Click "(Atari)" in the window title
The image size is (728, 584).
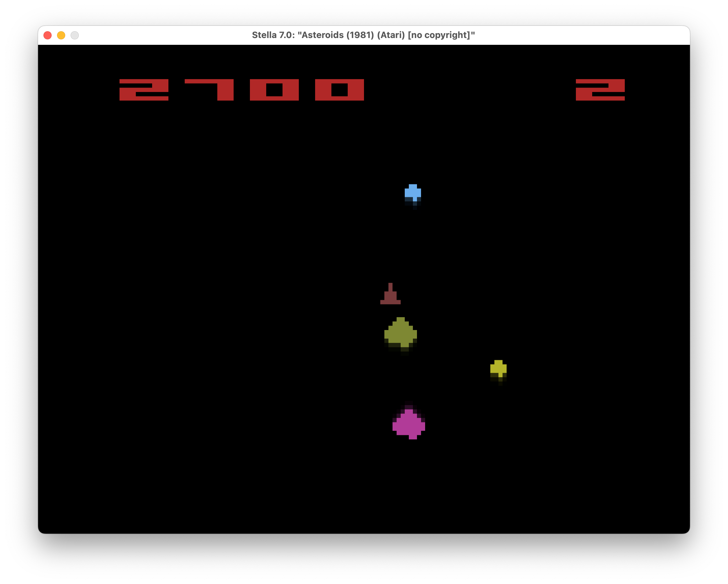[x=391, y=35]
